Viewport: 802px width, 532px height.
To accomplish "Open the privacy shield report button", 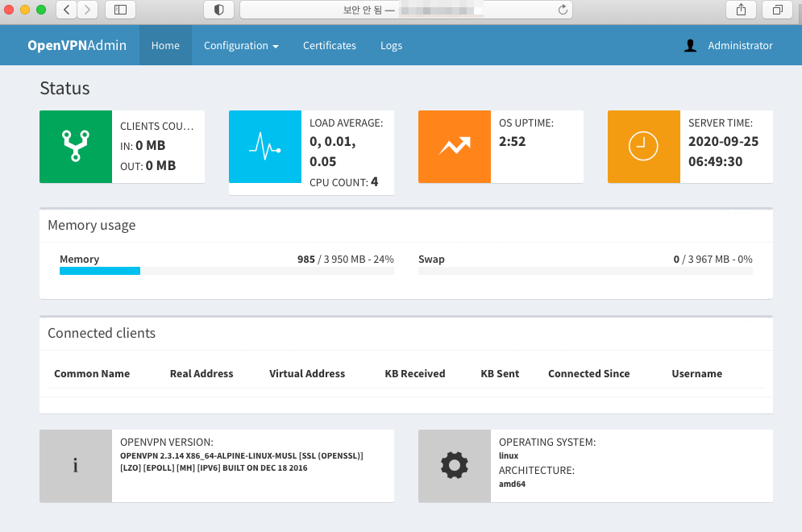I will pos(218,10).
